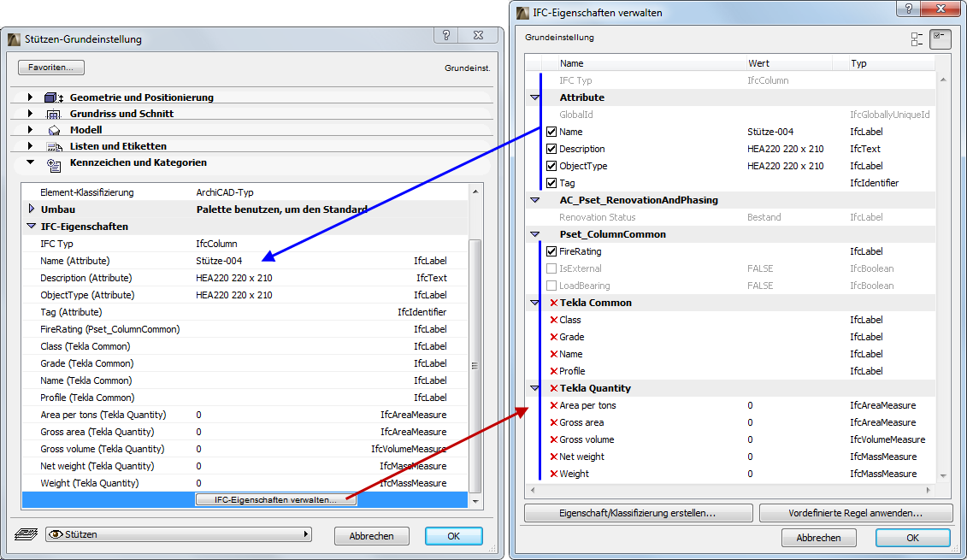
Task: Click the Kennzeichen und Kategorien panel icon
Action: click(54, 165)
